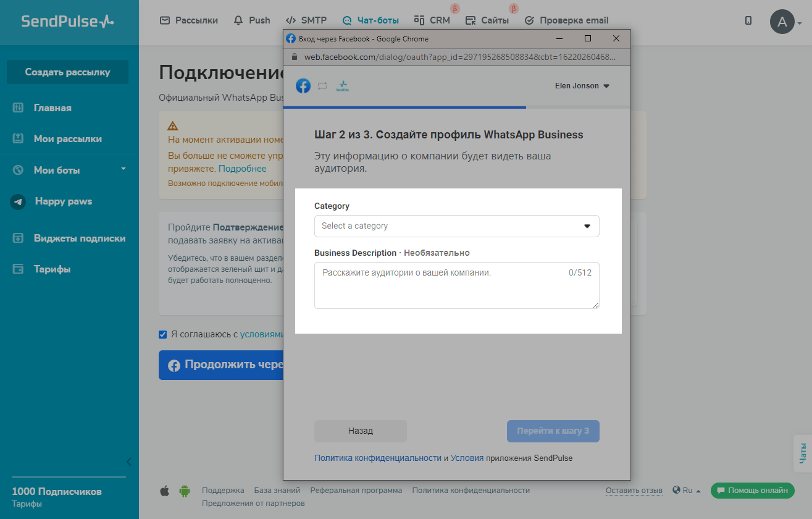Screen dimensions: 812x519
Task: Close the Facebook login popup window
Action: click(x=616, y=38)
